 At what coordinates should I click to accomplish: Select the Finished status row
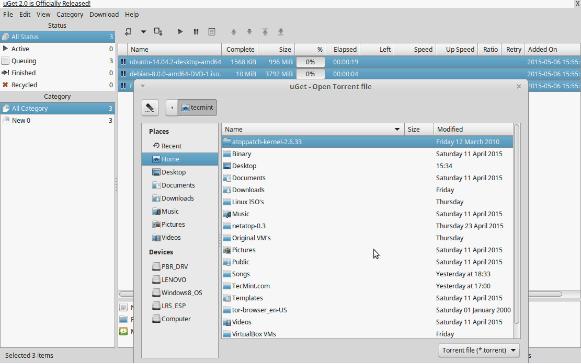coord(57,73)
